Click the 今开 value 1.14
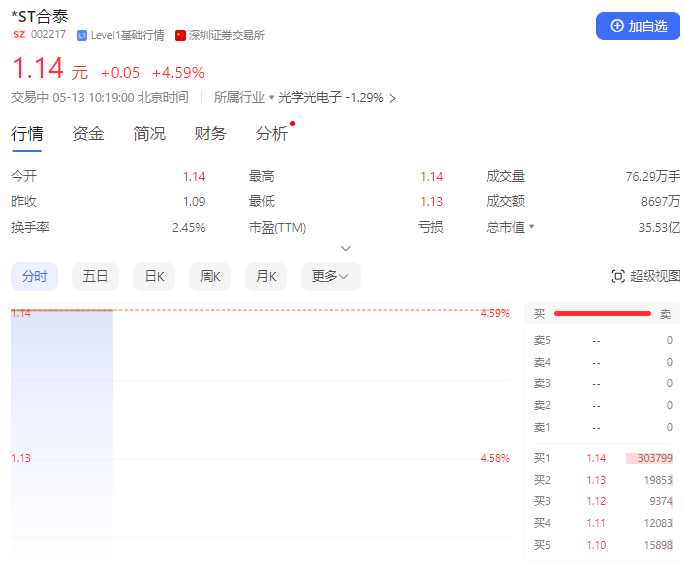The width and height of the screenshot is (684, 568). [x=194, y=176]
